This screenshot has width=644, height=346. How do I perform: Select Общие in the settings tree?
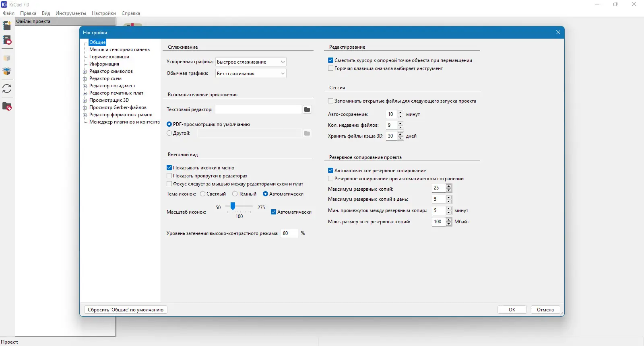tap(97, 42)
